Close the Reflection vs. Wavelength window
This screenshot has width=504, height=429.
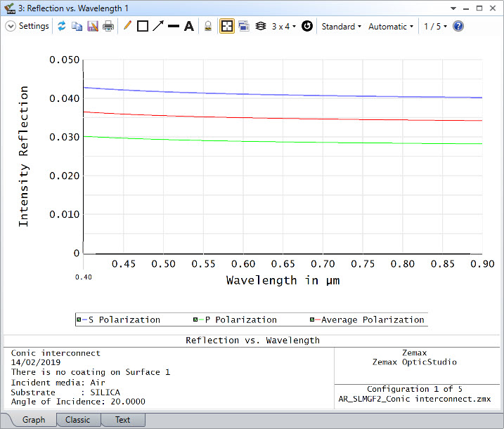pos(493,8)
